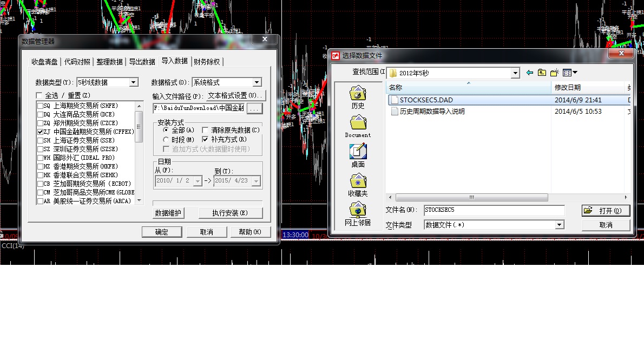Select the 时段 radio button

(x=166, y=140)
